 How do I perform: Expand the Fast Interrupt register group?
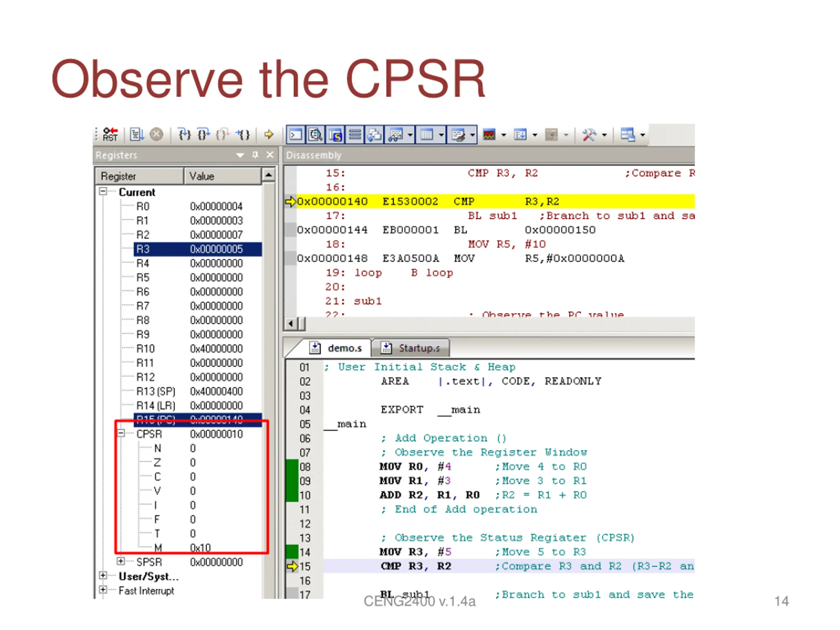pyautogui.click(x=103, y=589)
